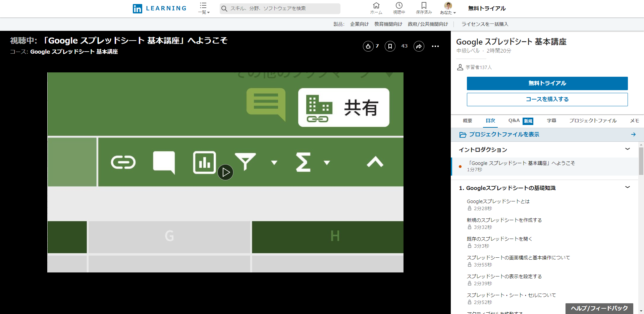Click the contents panel scrollbar

click(x=641, y=161)
